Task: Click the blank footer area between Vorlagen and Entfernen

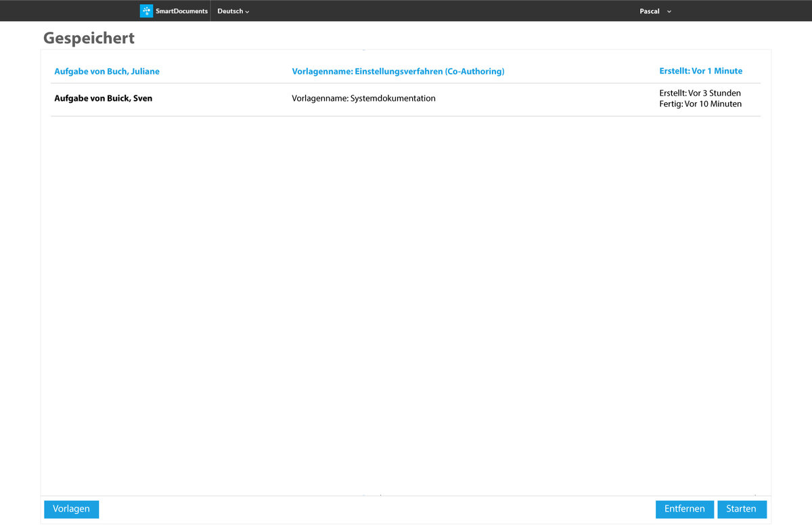Action: (372, 509)
